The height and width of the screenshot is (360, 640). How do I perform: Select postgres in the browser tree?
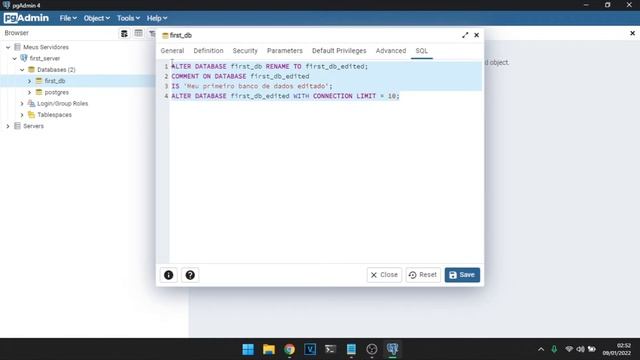click(56, 93)
